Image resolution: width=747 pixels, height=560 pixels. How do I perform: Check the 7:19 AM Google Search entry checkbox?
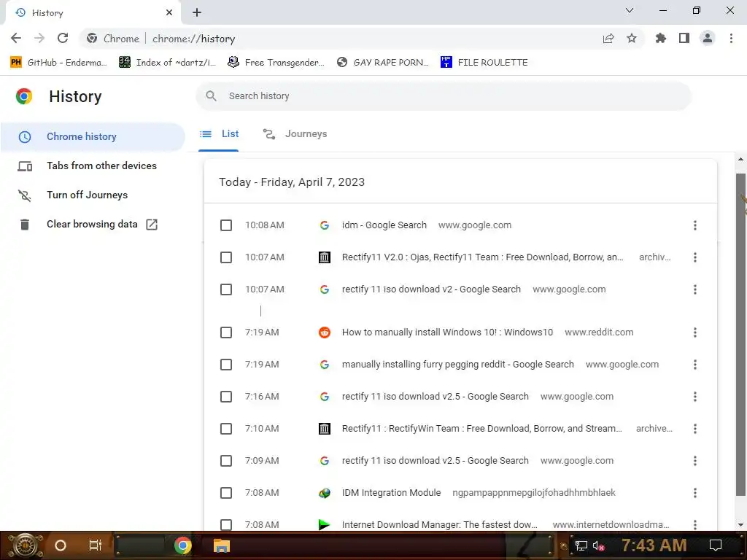click(x=226, y=365)
